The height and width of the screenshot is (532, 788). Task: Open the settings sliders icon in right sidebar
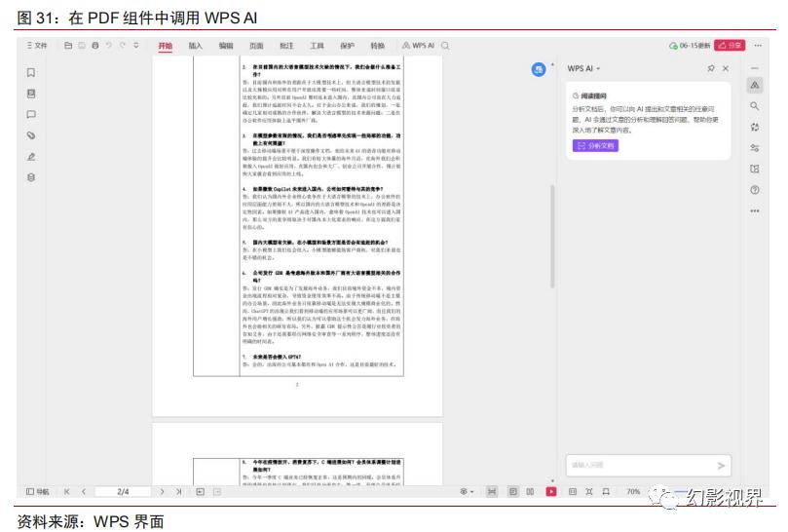tap(755, 148)
